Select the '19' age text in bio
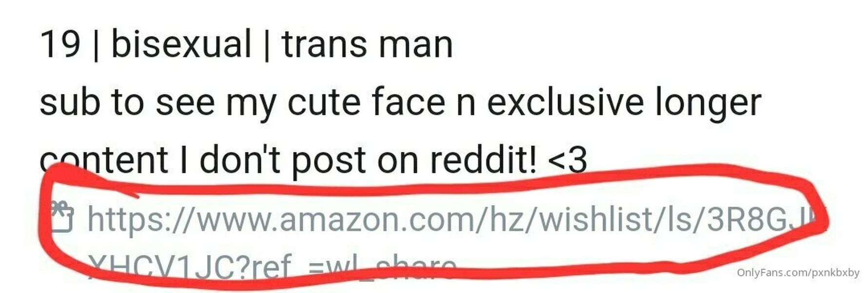 click(60, 44)
